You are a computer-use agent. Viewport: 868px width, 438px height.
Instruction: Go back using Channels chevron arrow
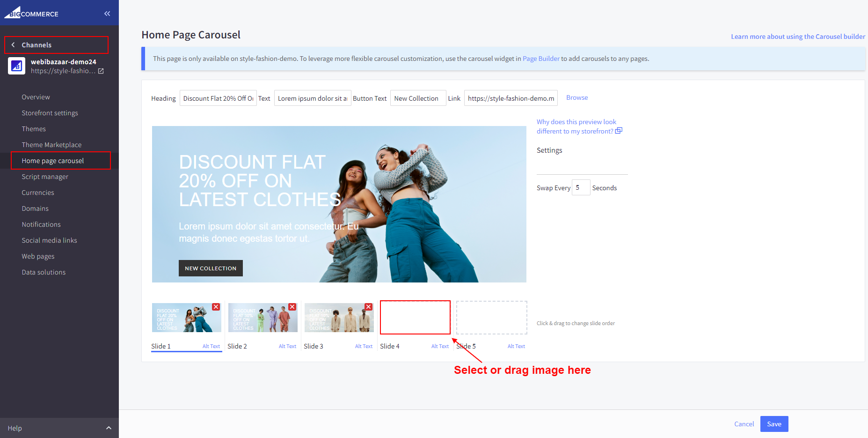[13, 45]
